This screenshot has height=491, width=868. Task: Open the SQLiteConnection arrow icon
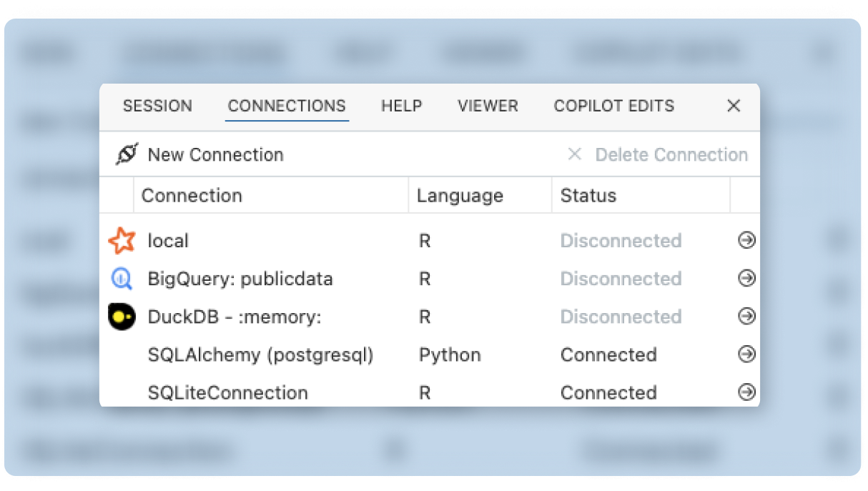tap(746, 392)
